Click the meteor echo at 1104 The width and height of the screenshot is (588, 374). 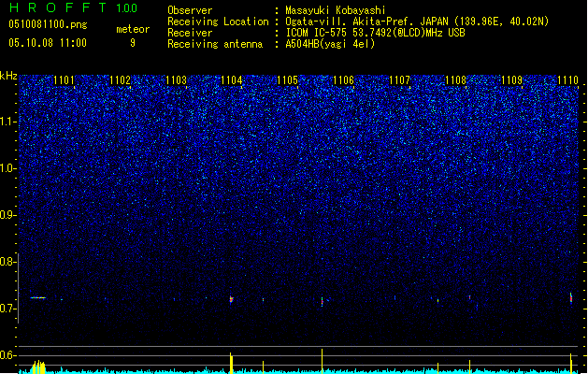pyautogui.click(x=232, y=299)
